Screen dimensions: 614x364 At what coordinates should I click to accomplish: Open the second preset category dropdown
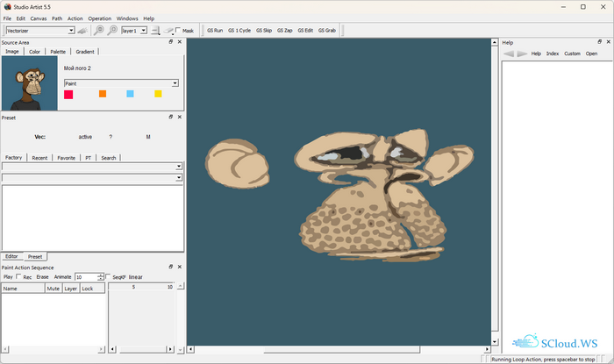[179, 178]
